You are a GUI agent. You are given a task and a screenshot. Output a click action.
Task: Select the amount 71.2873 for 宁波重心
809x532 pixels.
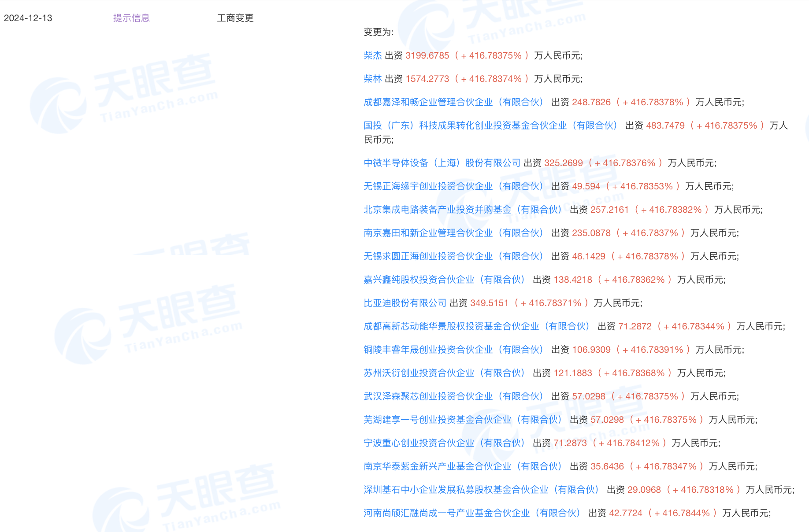(x=570, y=443)
